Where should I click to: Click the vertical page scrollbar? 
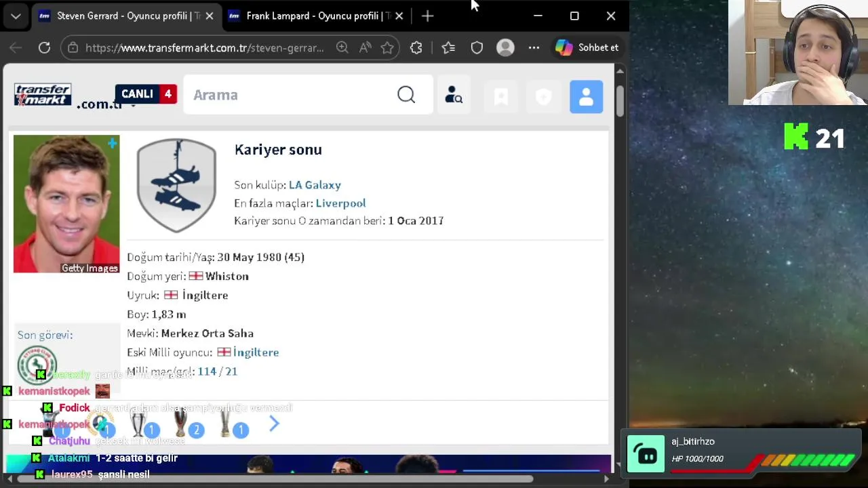pos(620,100)
